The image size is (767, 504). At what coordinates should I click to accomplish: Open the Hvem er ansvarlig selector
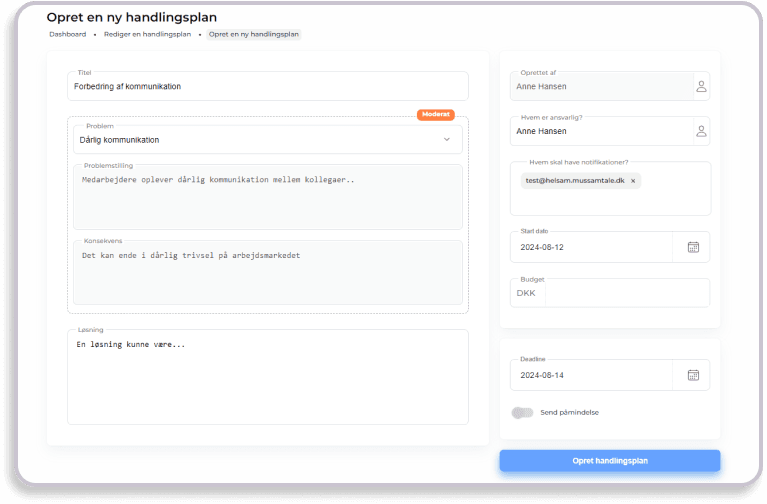coord(600,131)
